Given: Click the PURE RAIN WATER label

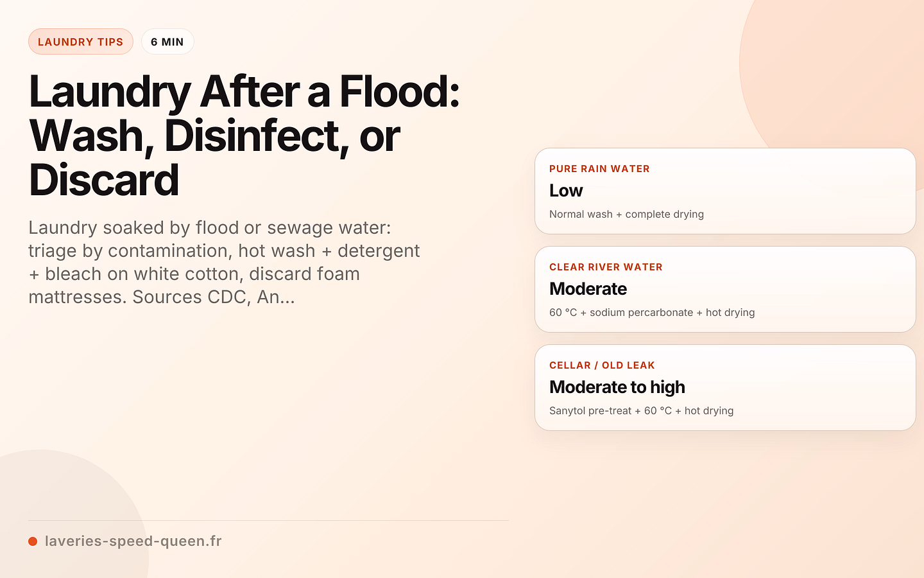Looking at the screenshot, I should (599, 169).
